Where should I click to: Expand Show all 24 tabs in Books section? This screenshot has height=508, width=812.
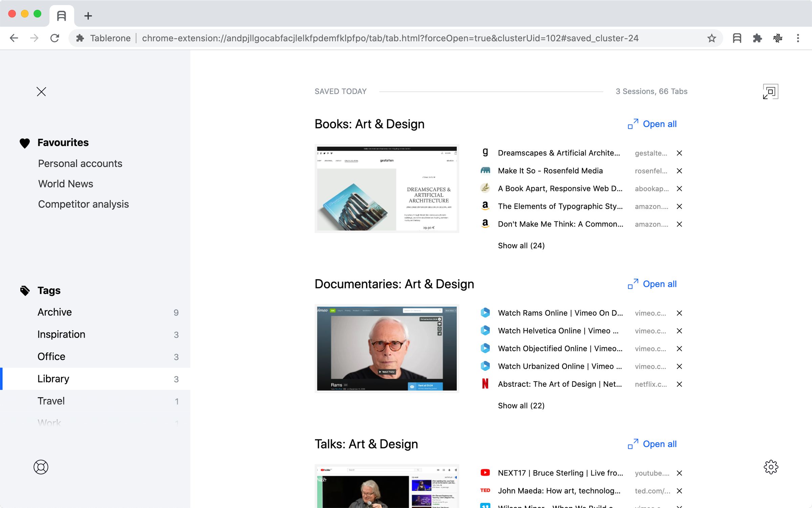(521, 245)
